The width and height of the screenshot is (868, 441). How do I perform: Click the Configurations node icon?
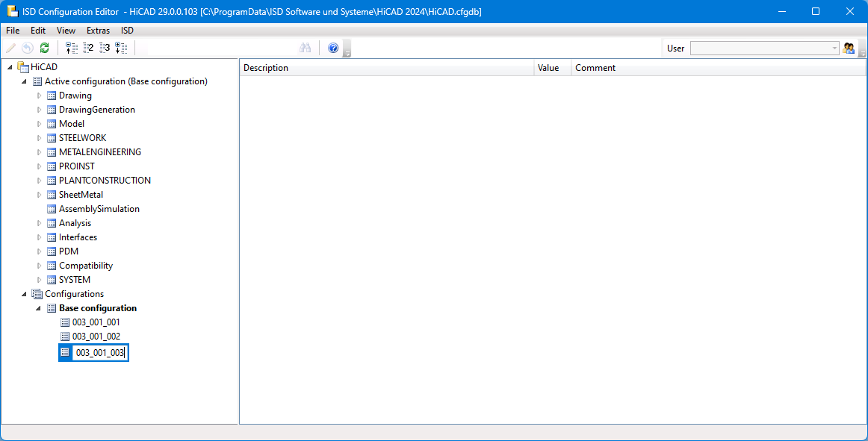(37, 294)
